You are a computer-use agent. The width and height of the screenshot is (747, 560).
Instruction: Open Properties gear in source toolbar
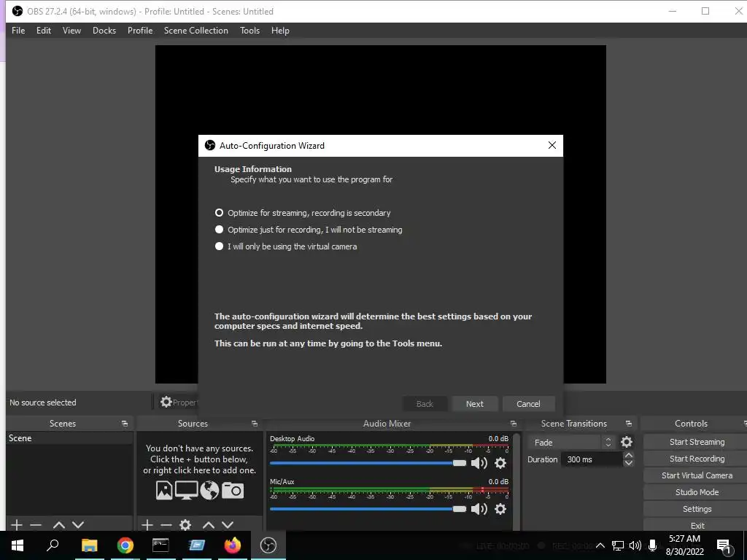(166, 402)
